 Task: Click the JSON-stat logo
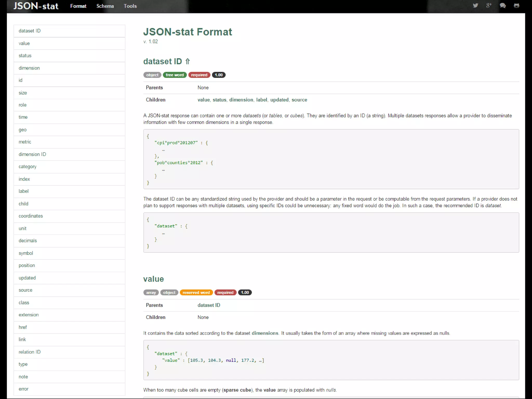point(36,6)
